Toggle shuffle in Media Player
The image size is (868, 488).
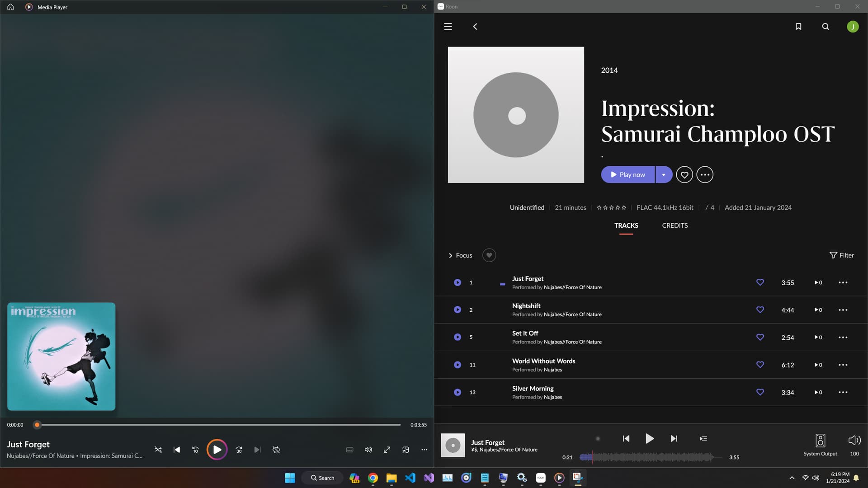pos(158,450)
